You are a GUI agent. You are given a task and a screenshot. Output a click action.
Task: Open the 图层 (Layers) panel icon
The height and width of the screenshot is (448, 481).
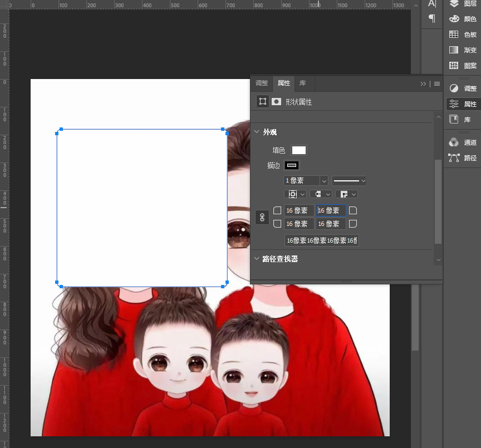pos(454,4)
